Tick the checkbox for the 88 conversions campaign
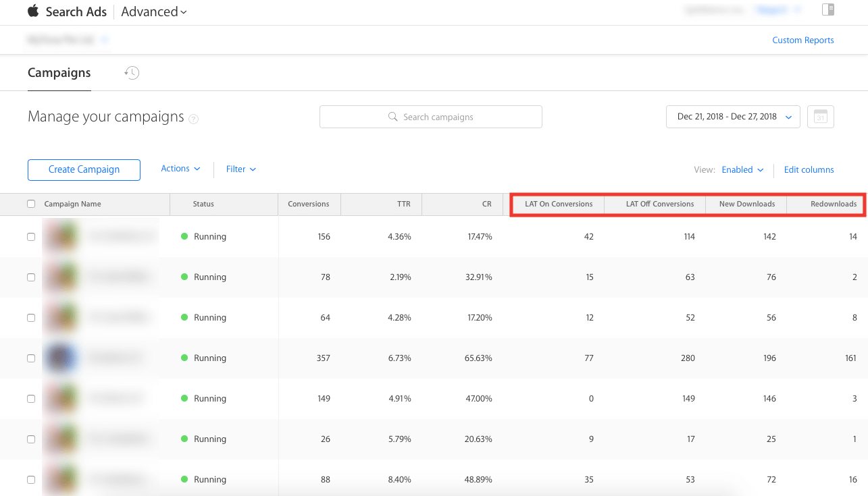The height and width of the screenshot is (496, 868). (x=31, y=480)
